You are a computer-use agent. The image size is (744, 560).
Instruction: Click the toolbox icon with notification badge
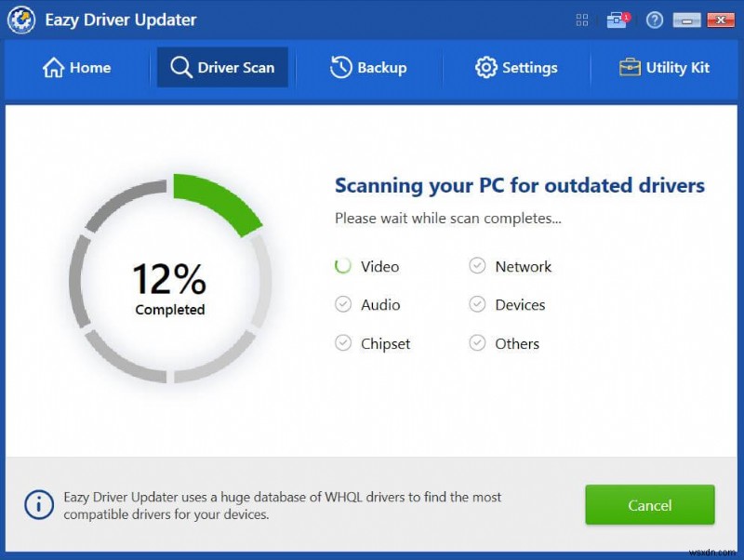click(x=617, y=20)
